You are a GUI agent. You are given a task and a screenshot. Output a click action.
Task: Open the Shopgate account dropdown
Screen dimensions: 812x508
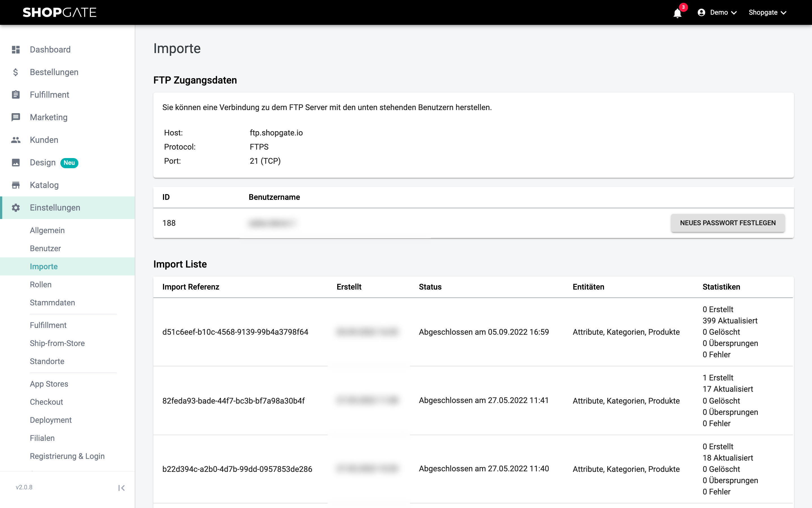(x=768, y=12)
